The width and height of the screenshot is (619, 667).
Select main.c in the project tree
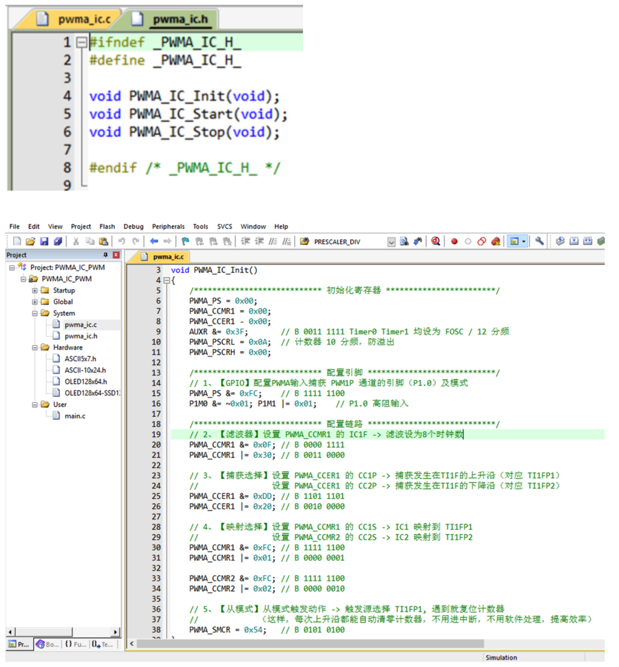coord(75,416)
